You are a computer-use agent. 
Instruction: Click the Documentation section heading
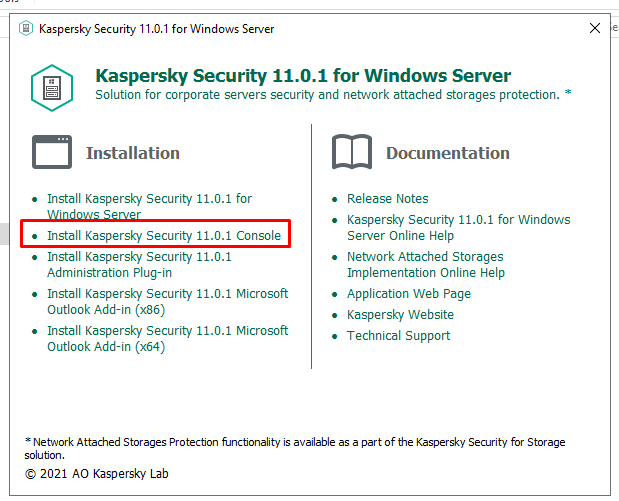448,153
